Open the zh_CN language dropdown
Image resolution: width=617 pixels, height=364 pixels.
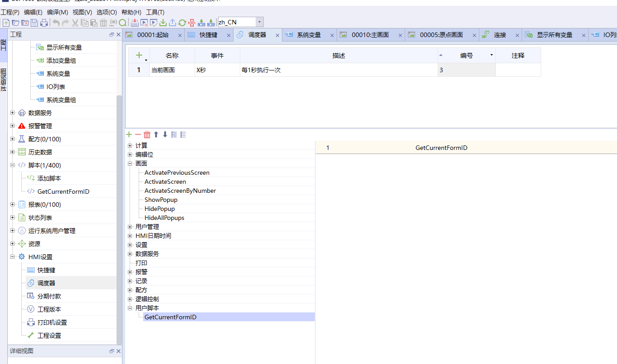tap(260, 22)
